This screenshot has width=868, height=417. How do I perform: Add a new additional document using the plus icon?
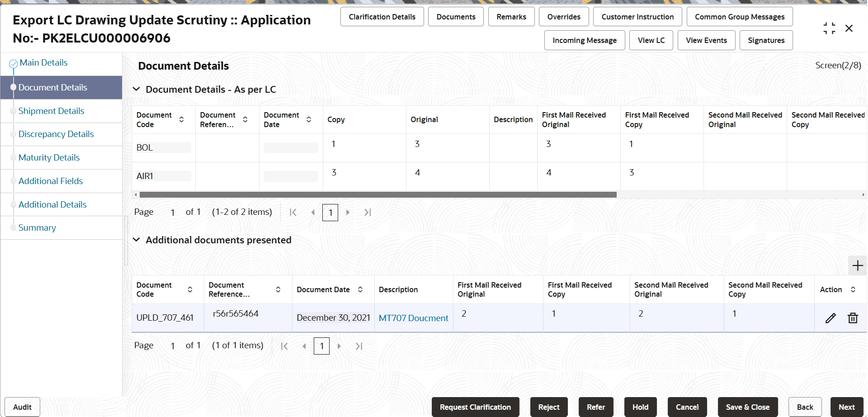(x=857, y=265)
